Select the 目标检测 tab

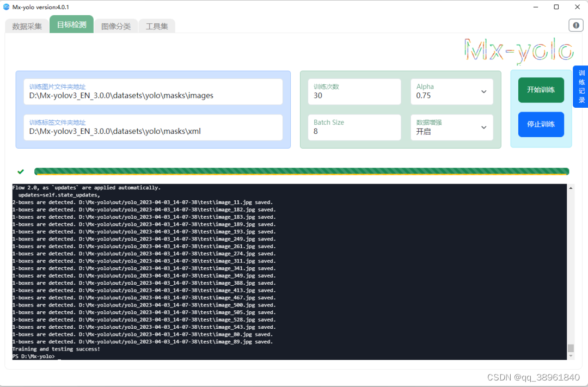(x=71, y=24)
